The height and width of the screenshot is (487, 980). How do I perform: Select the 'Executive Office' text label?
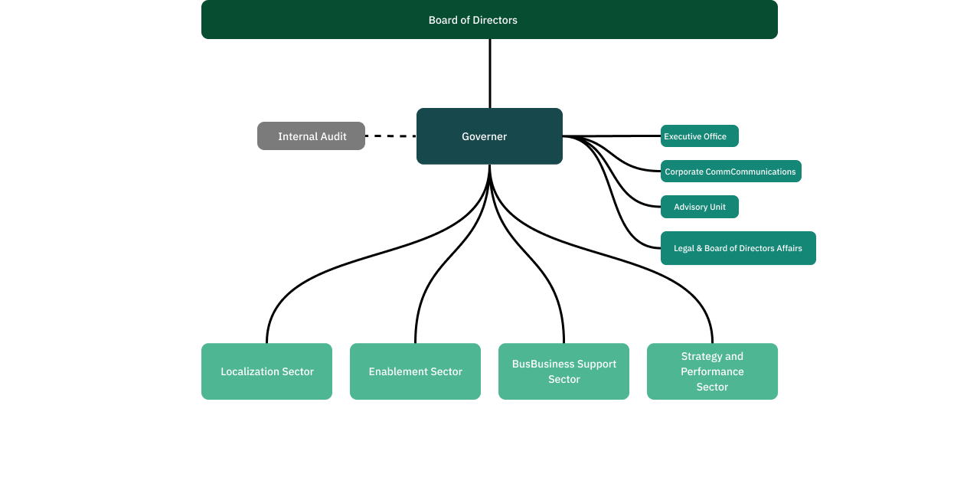click(x=695, y=136)
